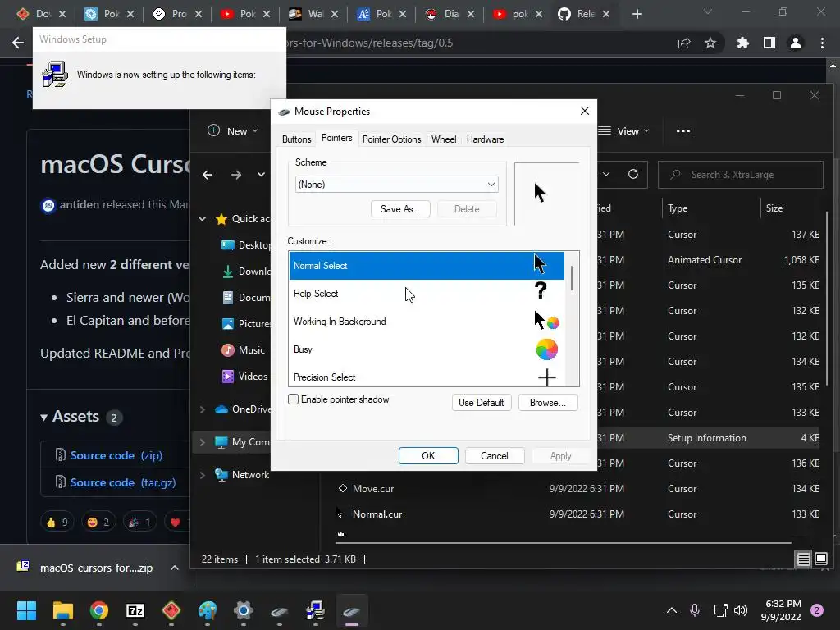Click the thumbs up reaction
This screenshot has width=840, height=630.
coord(57,522)
